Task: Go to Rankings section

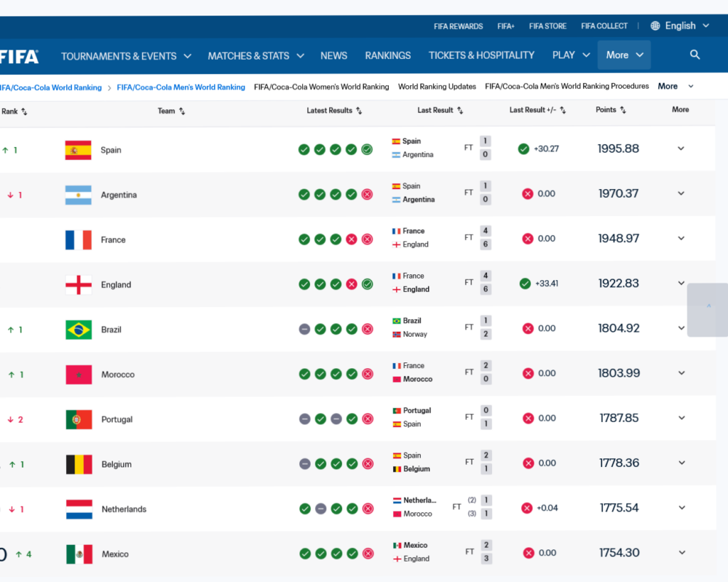Action: [387, 55]
